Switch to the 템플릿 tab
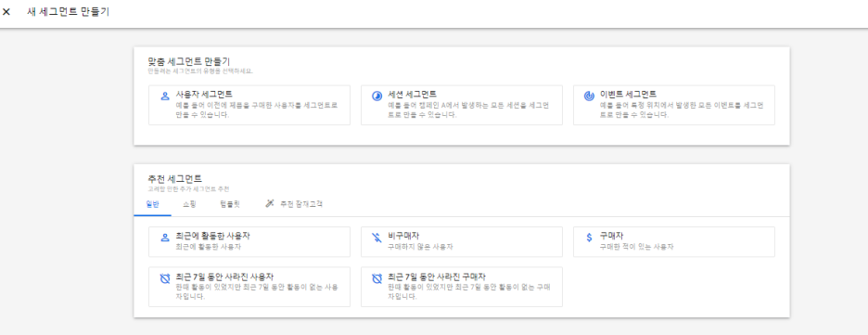The width and height of the screenshot is (868, 335). pyautogui.click(x=230, y=204)
